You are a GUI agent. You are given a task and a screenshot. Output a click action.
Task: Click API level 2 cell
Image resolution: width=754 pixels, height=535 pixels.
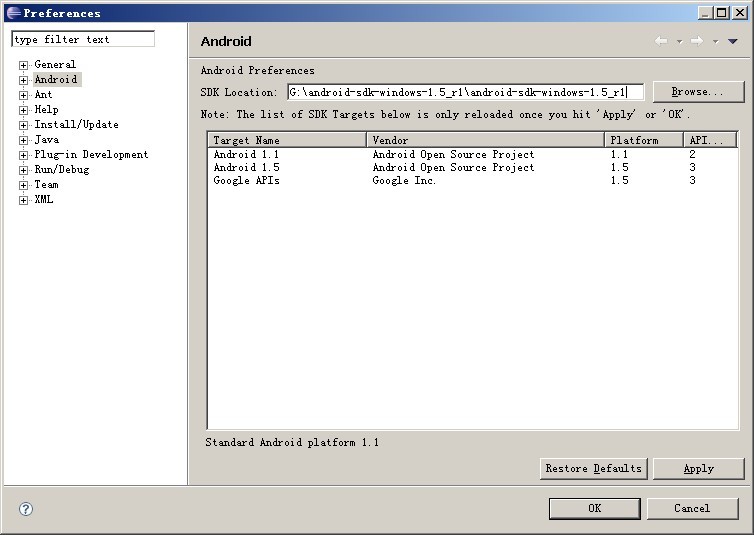(x=692, y=154)
